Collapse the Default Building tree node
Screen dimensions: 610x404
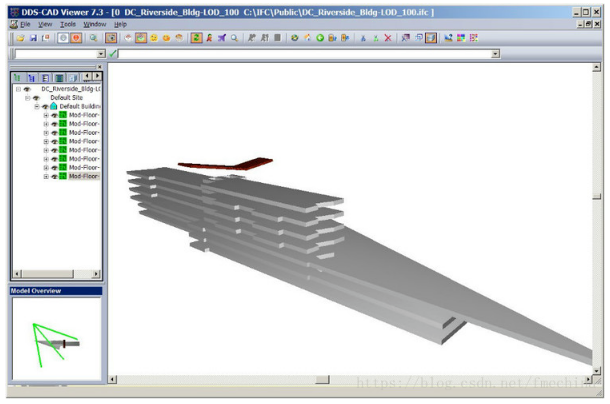(x=37, y=107)
